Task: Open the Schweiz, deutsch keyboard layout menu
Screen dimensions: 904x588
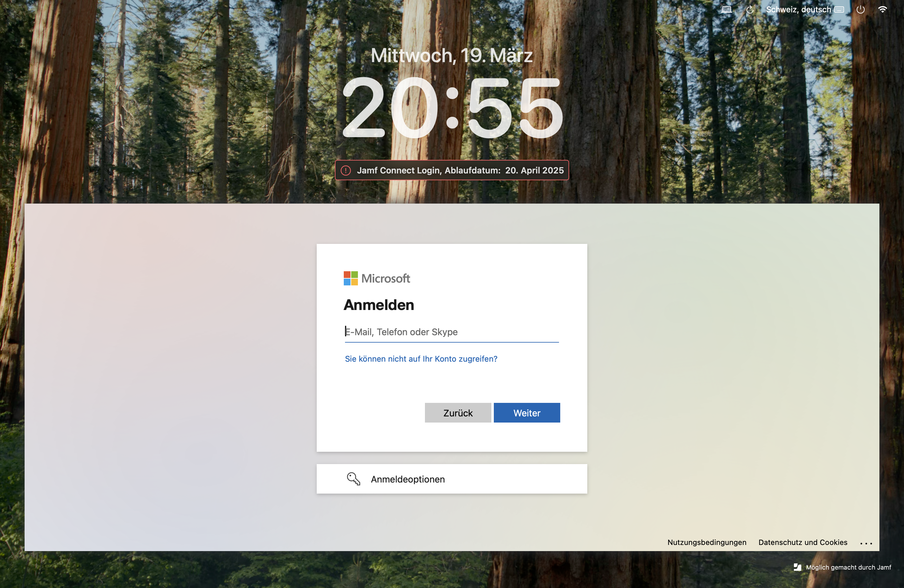Action: [798, 10]
